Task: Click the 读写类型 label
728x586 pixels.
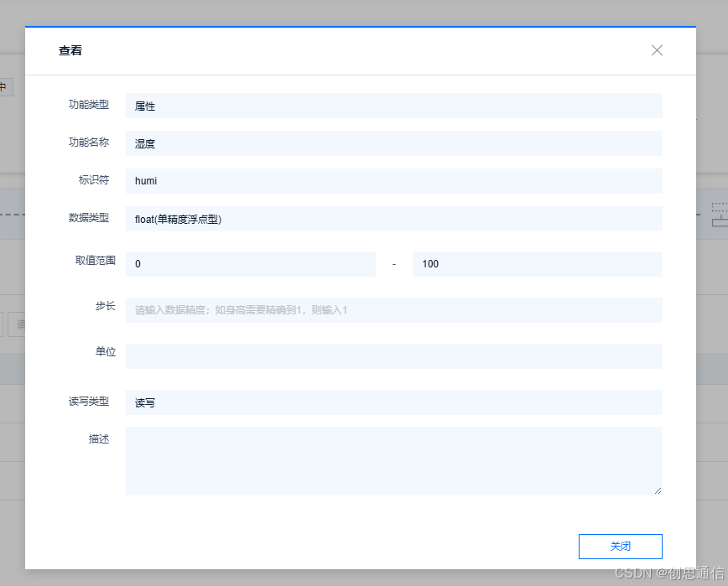Action: pyautogui.click(x=89, y=402)
